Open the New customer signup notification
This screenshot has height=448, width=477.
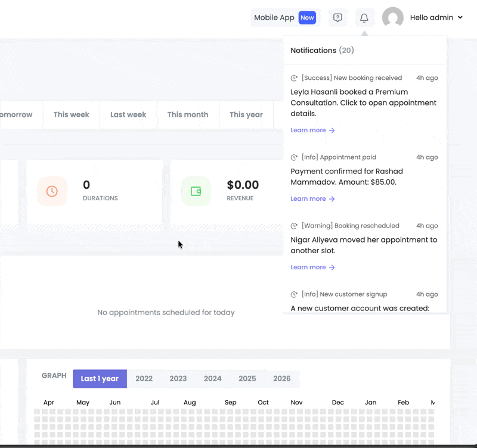[344, 294]
